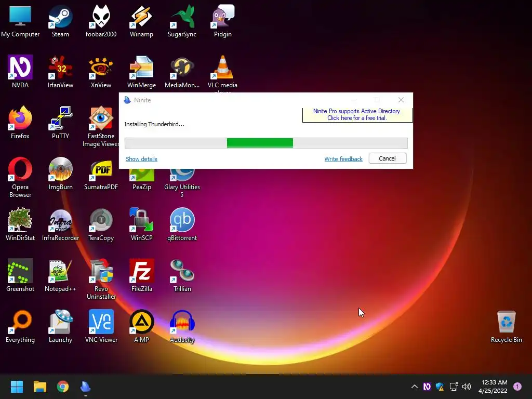
Task: Open network status tray icon
Action: [454, 387]
